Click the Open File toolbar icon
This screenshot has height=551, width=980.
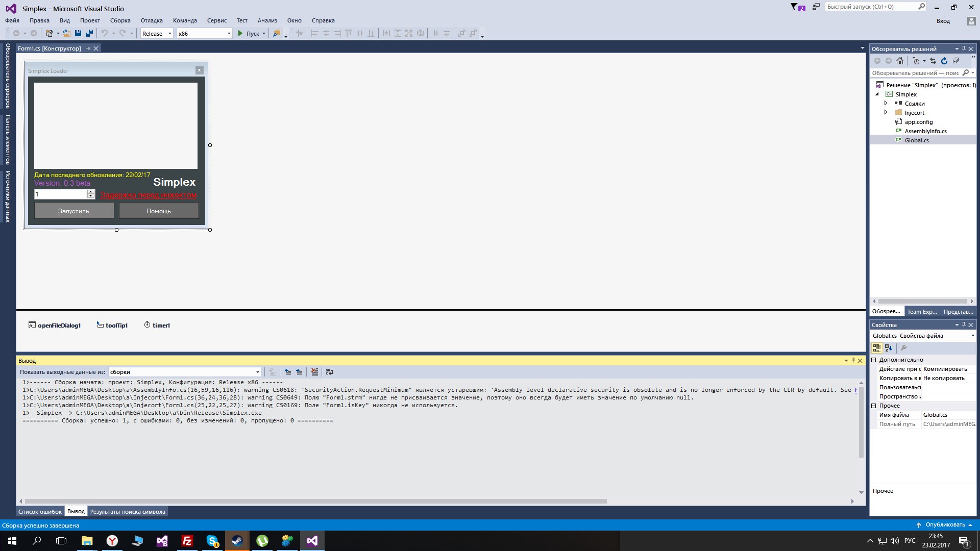pyautogui.click(x=67, y=33)
